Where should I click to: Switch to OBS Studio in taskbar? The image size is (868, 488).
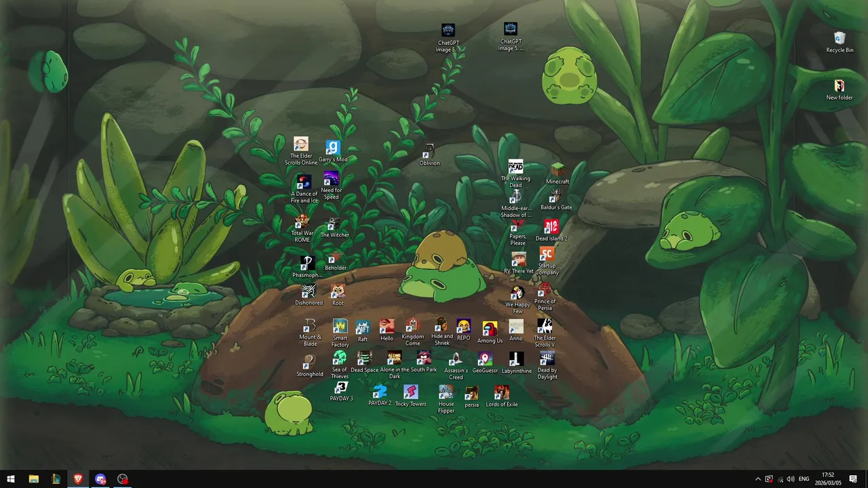123,479
